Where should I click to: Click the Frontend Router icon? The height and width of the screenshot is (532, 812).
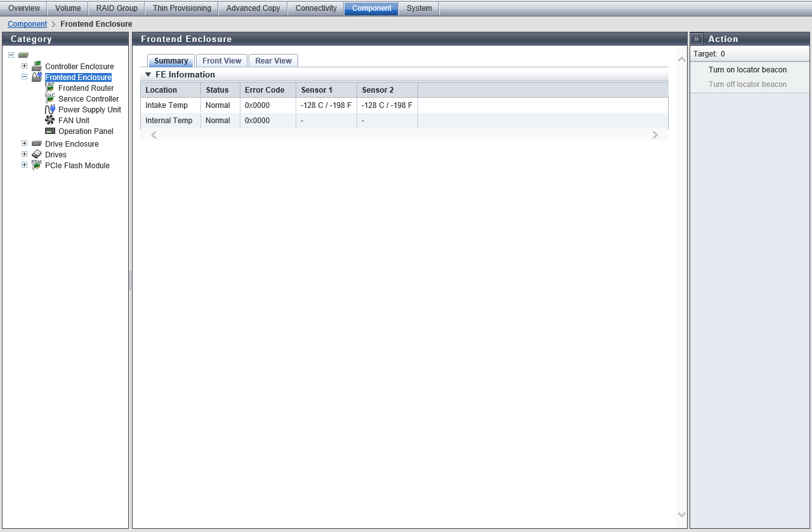click(x=50, y=88)
